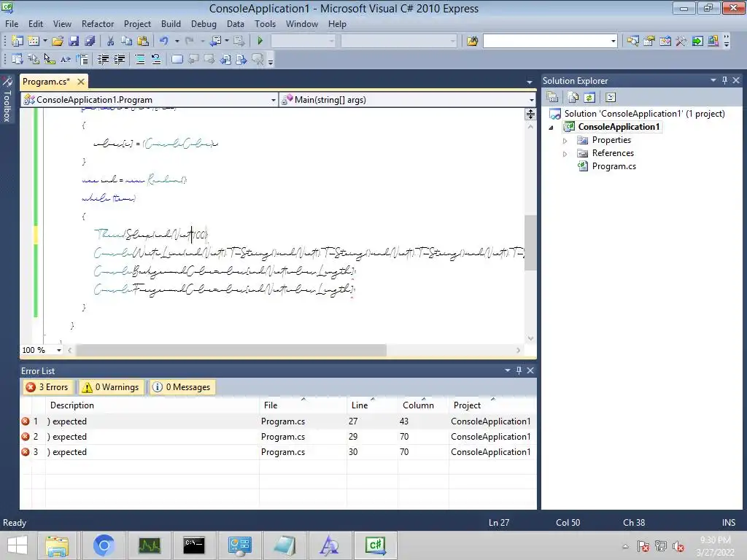Open the Window menu
Screen dimensions: 747x560
click(x=301, y=24)
